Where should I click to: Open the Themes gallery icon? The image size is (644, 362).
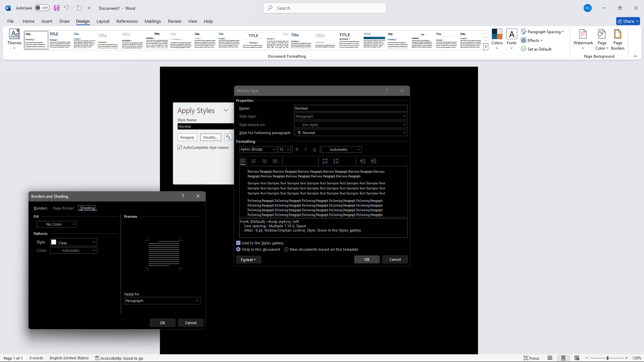pyautogui.click(x=14, y=39)
